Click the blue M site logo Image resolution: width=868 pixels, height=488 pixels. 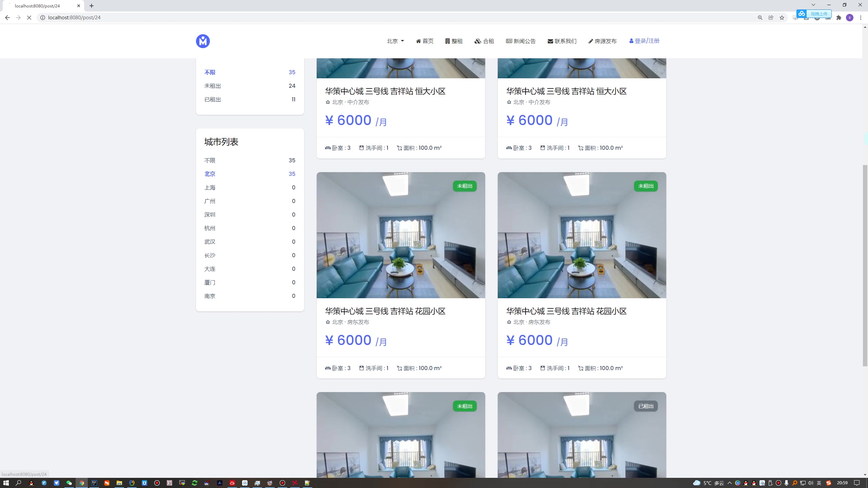point(203,41)
